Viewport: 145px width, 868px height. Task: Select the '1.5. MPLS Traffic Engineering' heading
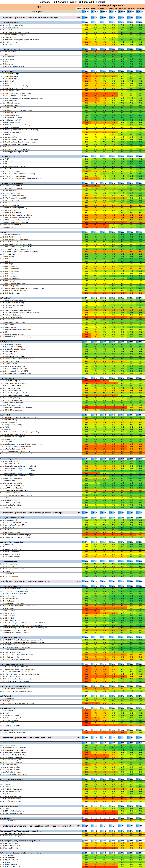coord(38,183)
